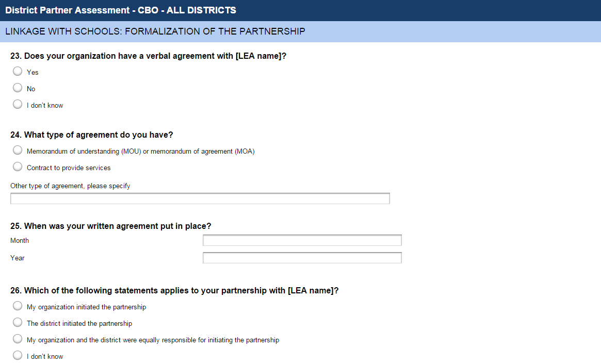Click the District Partner Assessment header title
The image size is (601, 364).
(x=121, y=10)
